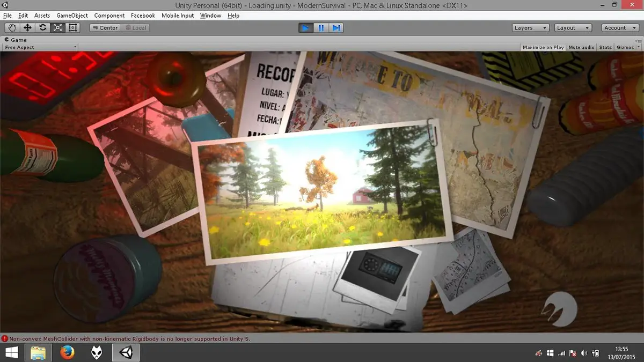Screen dimensions: 644x362
Task: Open the Component menu
Action: coord(109,16)
